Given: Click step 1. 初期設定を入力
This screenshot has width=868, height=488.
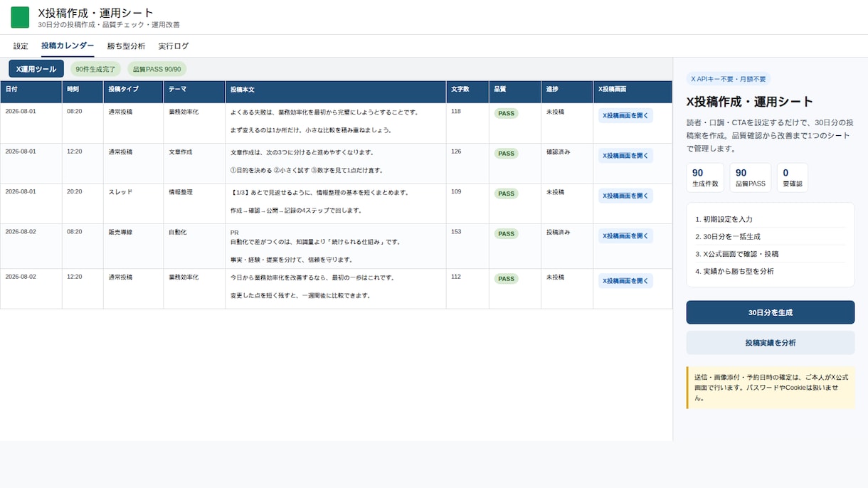Looking at the screenshot, I should tap(771, 219).
